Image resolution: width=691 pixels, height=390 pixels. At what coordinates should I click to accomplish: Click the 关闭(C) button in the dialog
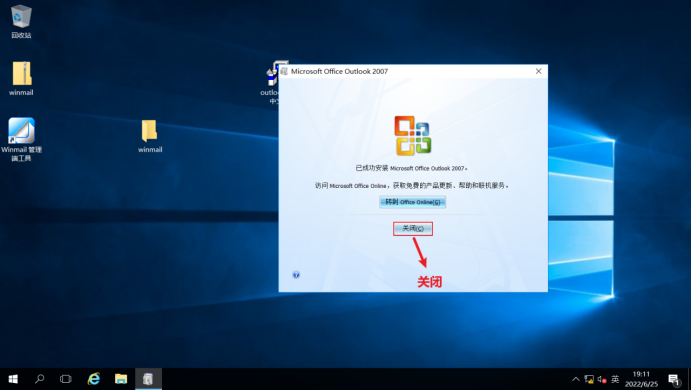413,229
